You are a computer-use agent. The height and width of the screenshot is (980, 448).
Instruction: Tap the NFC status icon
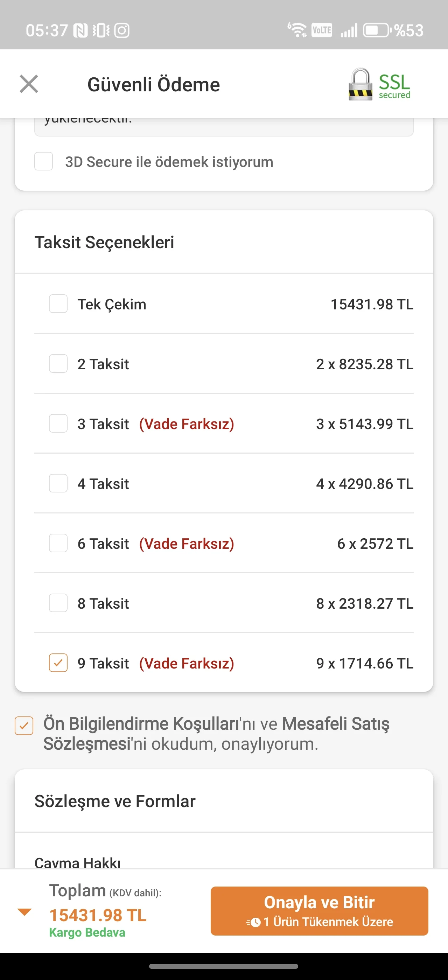(x=80, y=30)
